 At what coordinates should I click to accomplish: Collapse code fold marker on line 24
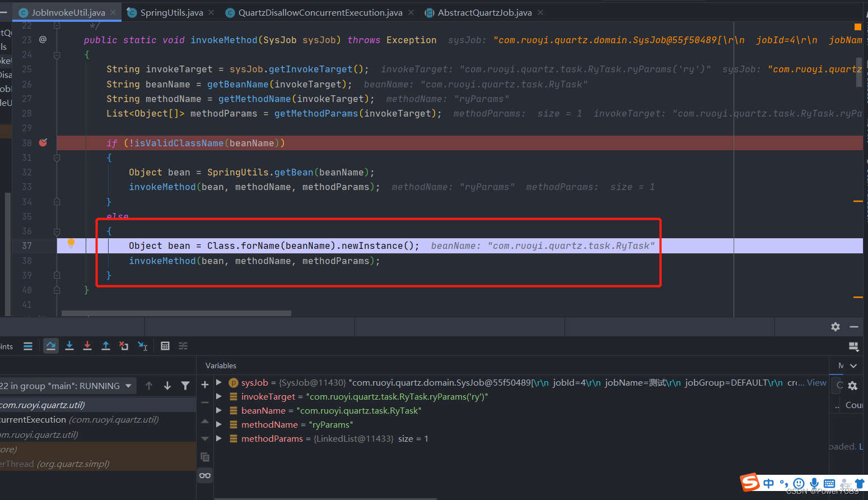coord(57,55)
